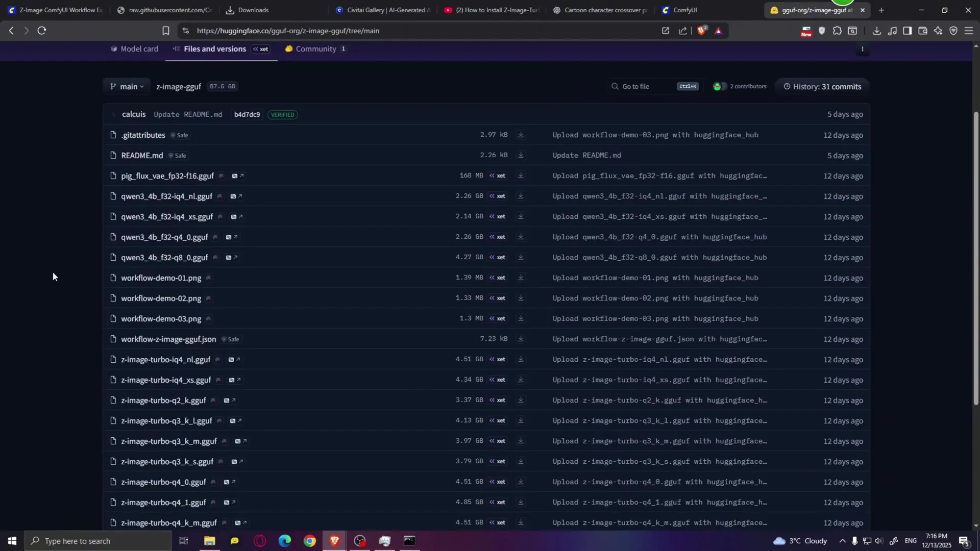Open History: 31 commits

pyautogui.click(x=822, y=87)
